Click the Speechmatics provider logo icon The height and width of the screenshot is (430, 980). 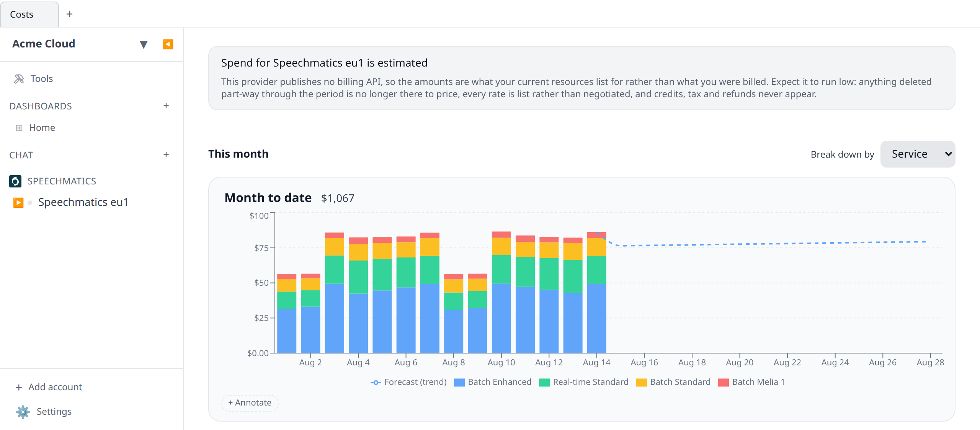15,181
